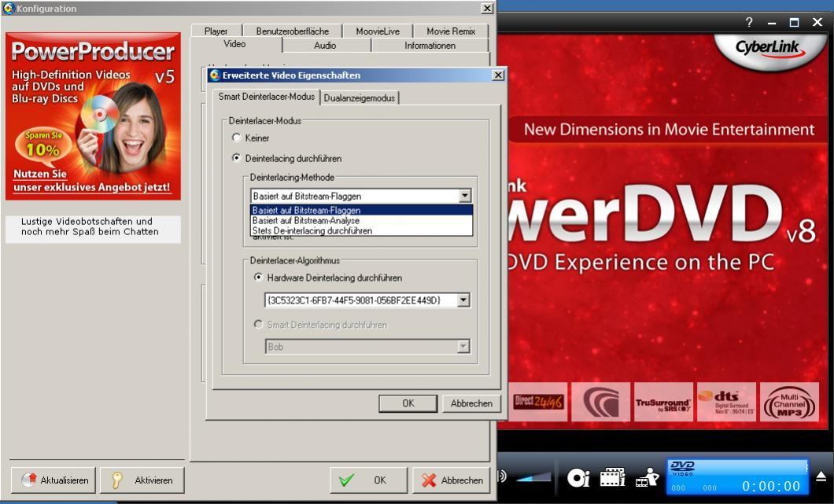Click Abbrechen with red X in Konfiguration
Viewport: 834px width, 504px height.
point(451,480)
